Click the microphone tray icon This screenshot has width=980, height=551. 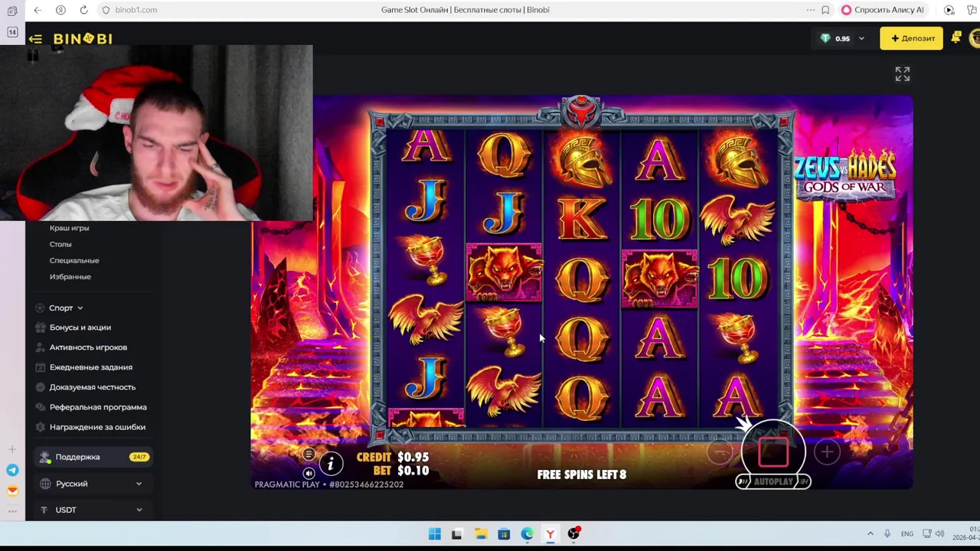click(x=887, y=533)
